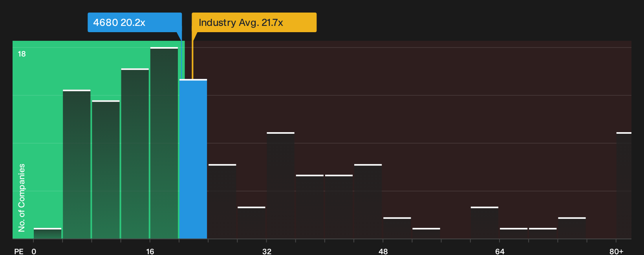Click the '64' x-axis tick label
Screen dimensions: 644x255
pos(500,251)
